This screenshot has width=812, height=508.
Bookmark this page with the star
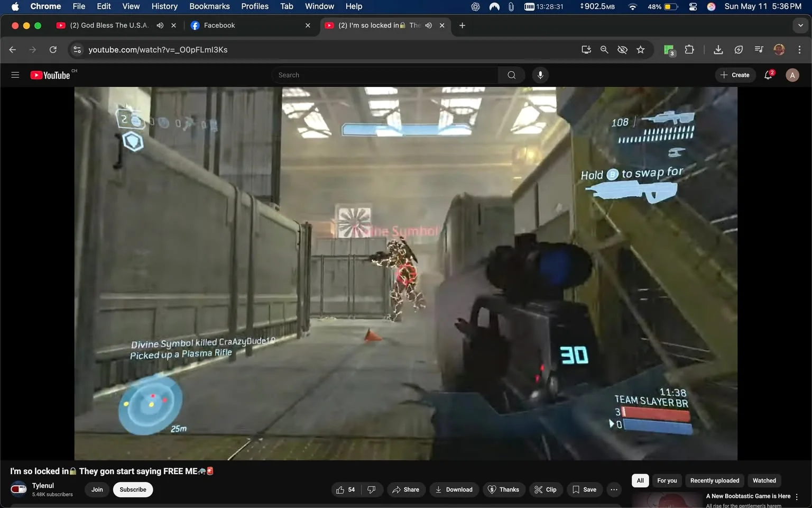641,50
